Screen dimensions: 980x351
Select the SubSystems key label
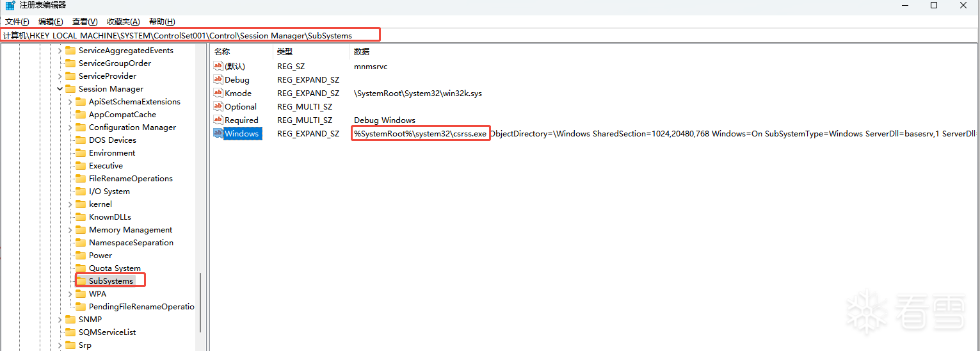click(111, 281)
